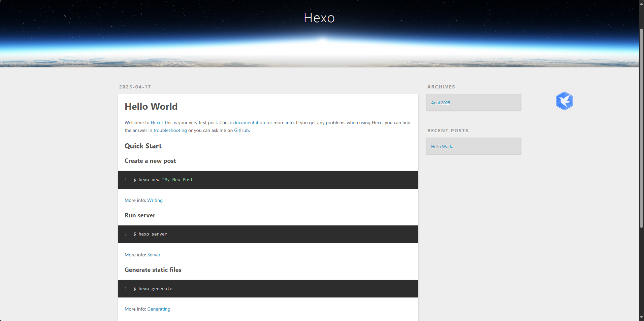Open the Hexo site title in the banner
The height and width of the screenshot is (321, 644).
(x=319, y=18)
